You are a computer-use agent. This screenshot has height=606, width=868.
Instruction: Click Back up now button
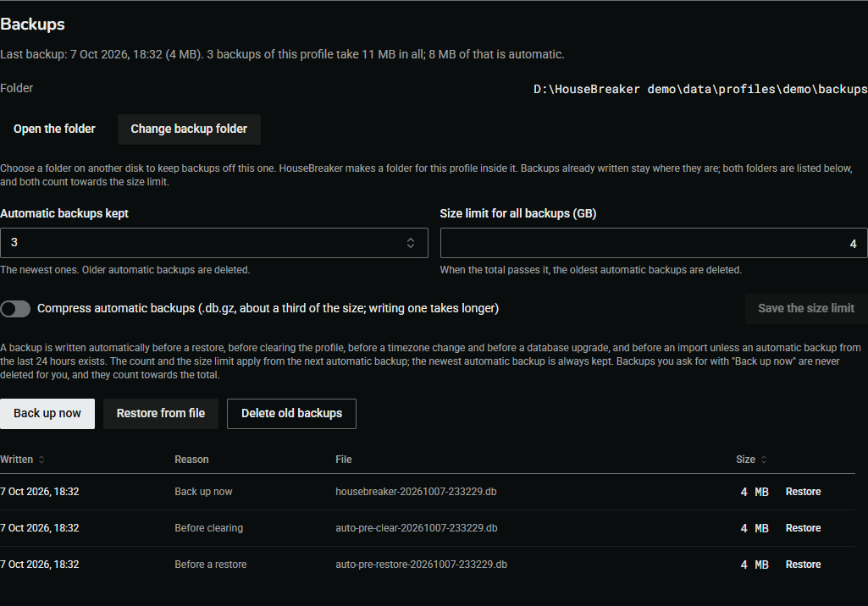(47, 413)
